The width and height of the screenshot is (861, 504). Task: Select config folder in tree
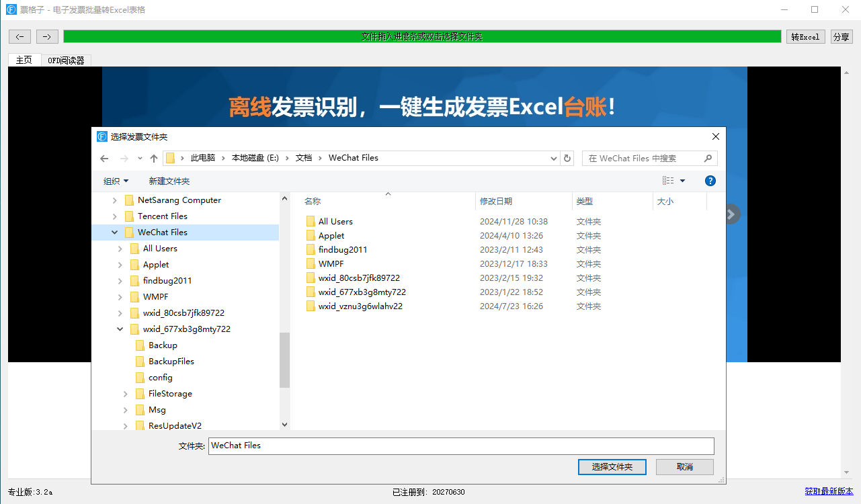pyautogui.click(x=161, y=378)
